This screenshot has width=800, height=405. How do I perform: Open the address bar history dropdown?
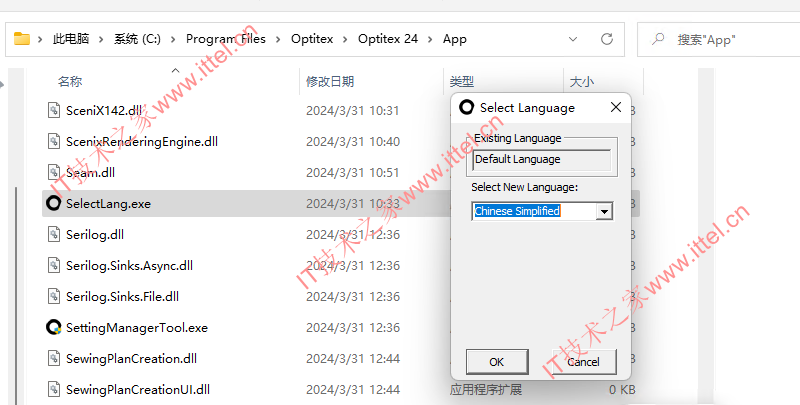[573, 39]
